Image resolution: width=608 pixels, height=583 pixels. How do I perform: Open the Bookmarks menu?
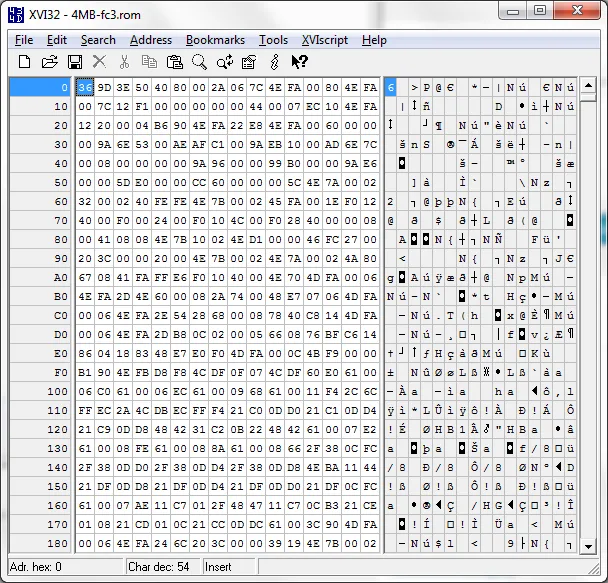pyautogui.click(x=215, y=40)
